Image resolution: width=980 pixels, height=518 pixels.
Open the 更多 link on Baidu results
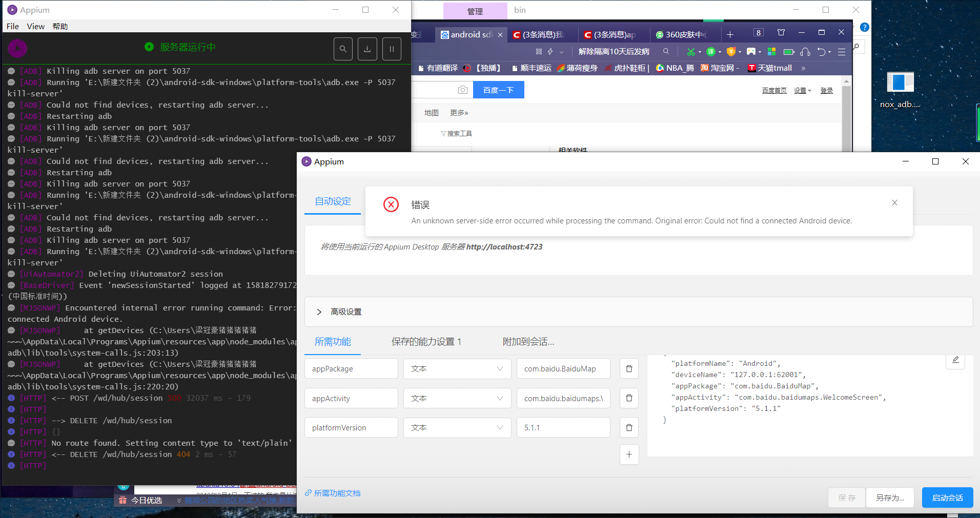459,113
